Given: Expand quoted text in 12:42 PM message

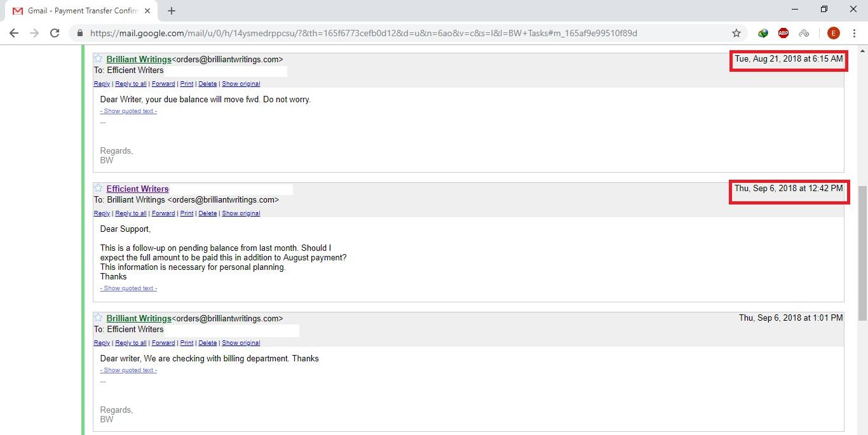Looking at the screenshot, I should tap(128, 288).
